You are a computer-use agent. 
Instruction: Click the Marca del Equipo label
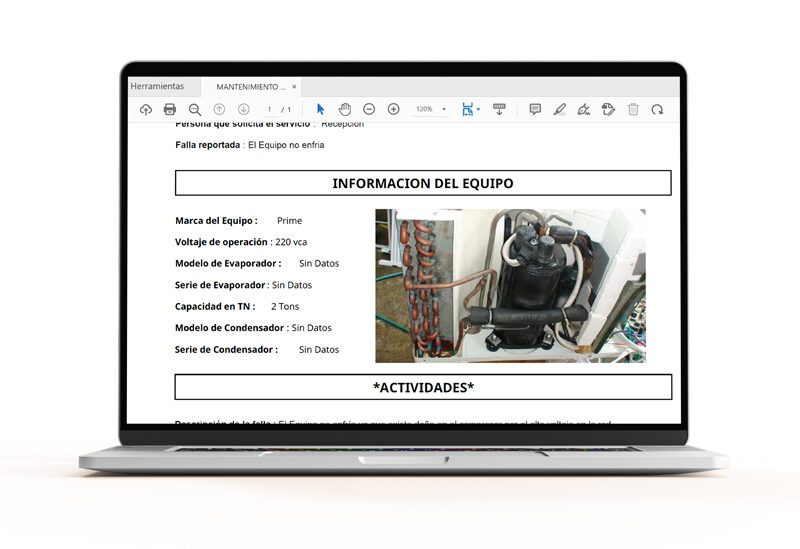[x=216, y=220]
